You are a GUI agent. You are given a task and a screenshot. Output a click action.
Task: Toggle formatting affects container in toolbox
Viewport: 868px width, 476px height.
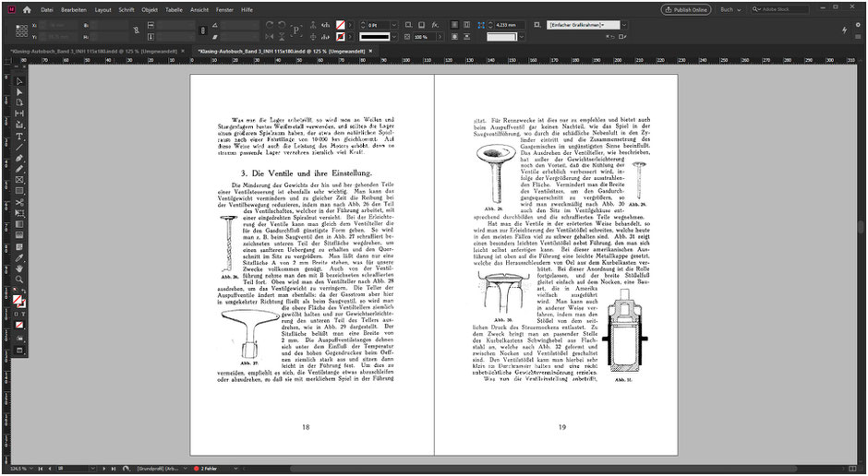[16, 314]
